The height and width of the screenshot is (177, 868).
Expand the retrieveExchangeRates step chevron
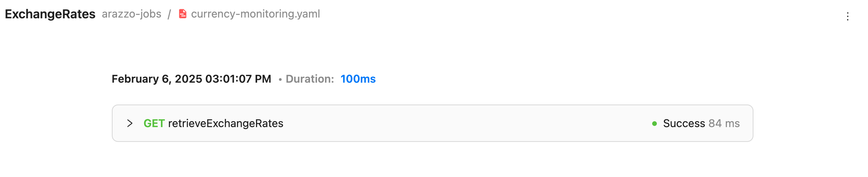130,123
